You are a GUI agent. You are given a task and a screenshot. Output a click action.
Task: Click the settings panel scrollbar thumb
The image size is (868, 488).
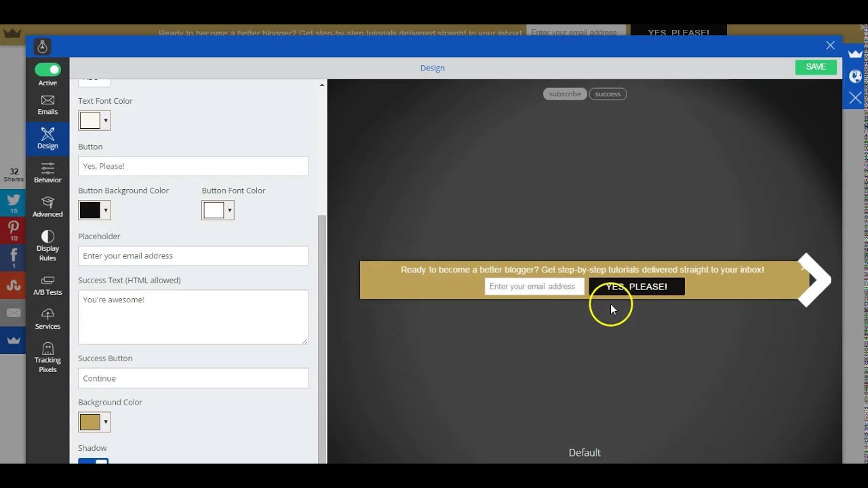click(322, 339)
